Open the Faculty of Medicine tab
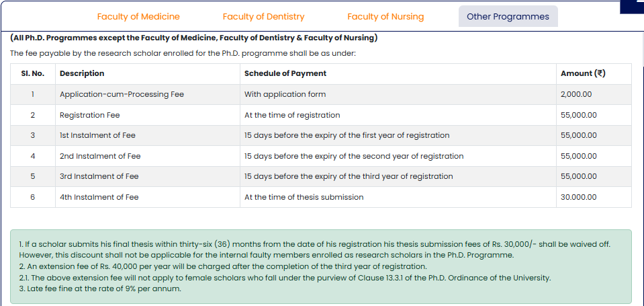The width and height of the screenshot is (644, 306). (x=138, y=16)
